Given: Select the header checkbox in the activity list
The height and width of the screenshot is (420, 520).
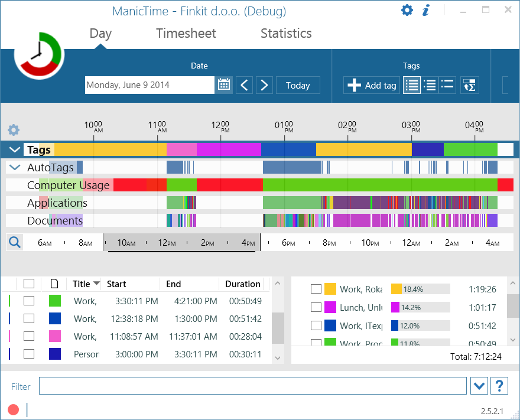Looking at the screenshot, I should tap(29, 284).
